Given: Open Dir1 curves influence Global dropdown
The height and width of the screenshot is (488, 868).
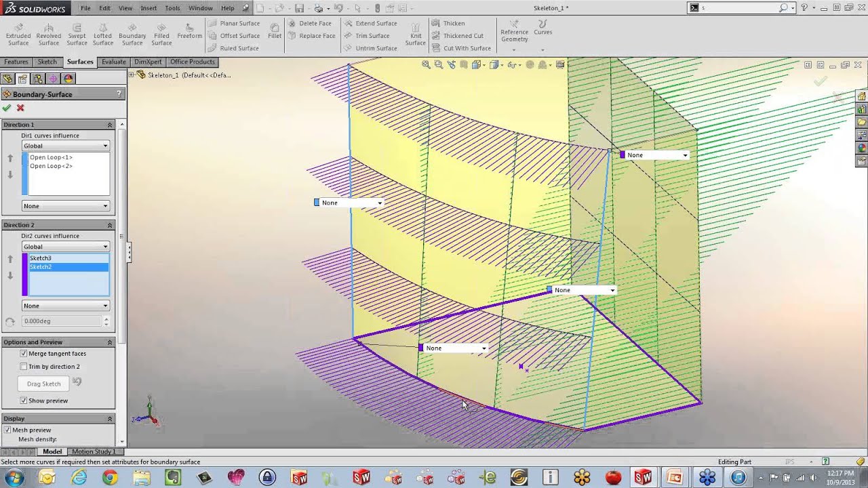Looking at the screenshot, I should point(66,146).
